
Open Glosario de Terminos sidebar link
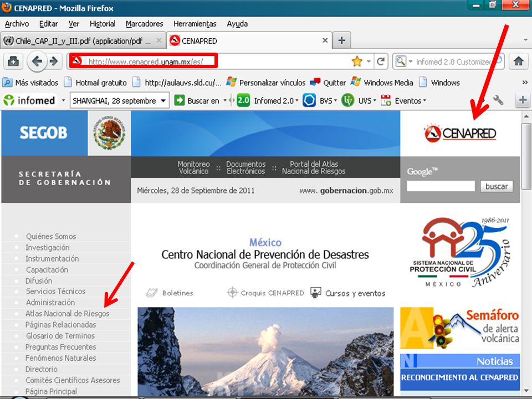(x=60, y=336)
